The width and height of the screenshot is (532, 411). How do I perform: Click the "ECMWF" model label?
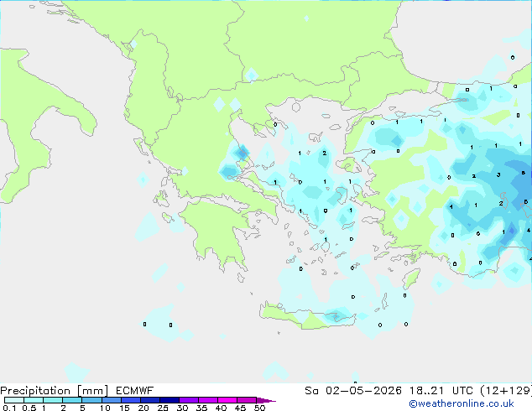click(135, 391)
